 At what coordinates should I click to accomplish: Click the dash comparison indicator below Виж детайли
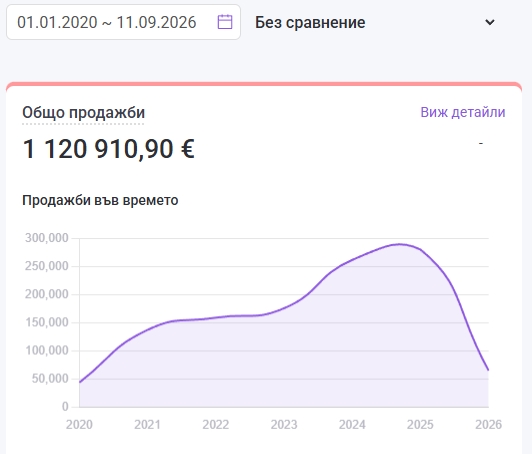coord(481,144)
